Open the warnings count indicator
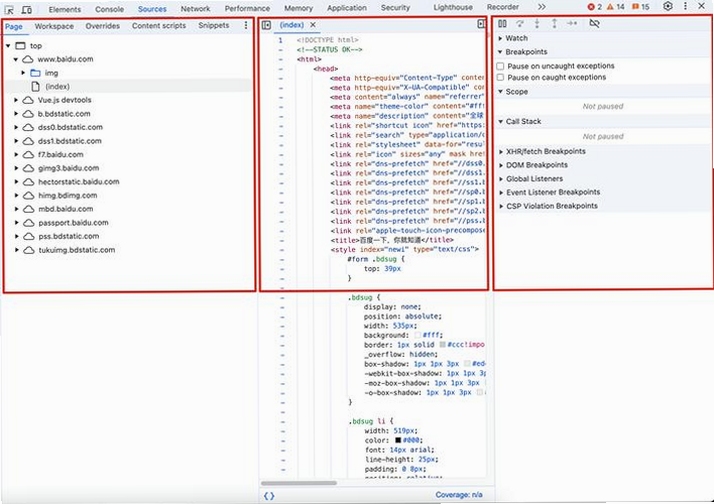Screen dimensions: 714x504 (x=615, y=7)
